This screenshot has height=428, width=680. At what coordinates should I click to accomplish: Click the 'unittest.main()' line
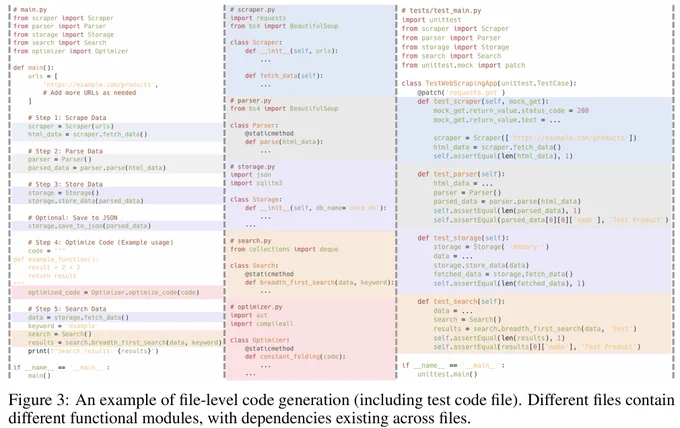pos(447,374)
